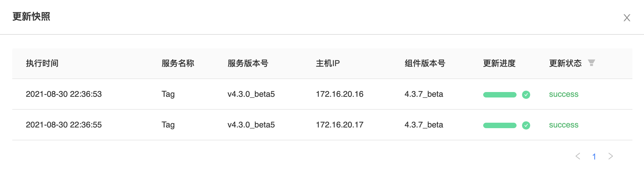This screenshot has width=644, height=182.
Task: Click the 服务名称 column header
Action: 178,63
